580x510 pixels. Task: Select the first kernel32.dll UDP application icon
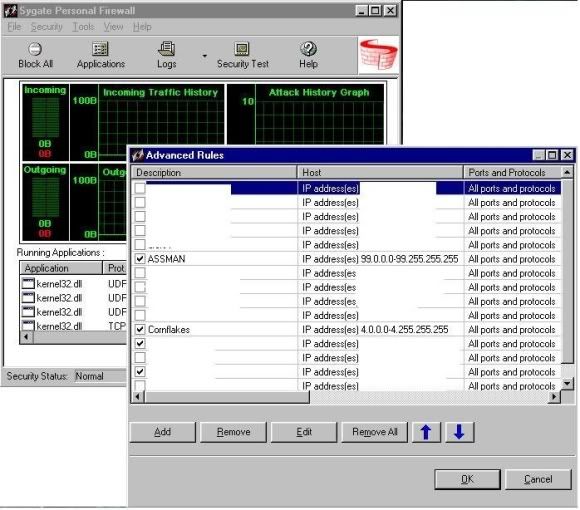pos(28,284)
